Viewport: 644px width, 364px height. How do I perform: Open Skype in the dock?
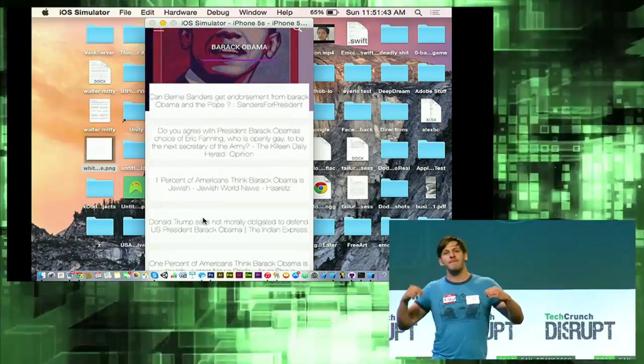pyautogui.click(x=154, y=275)
